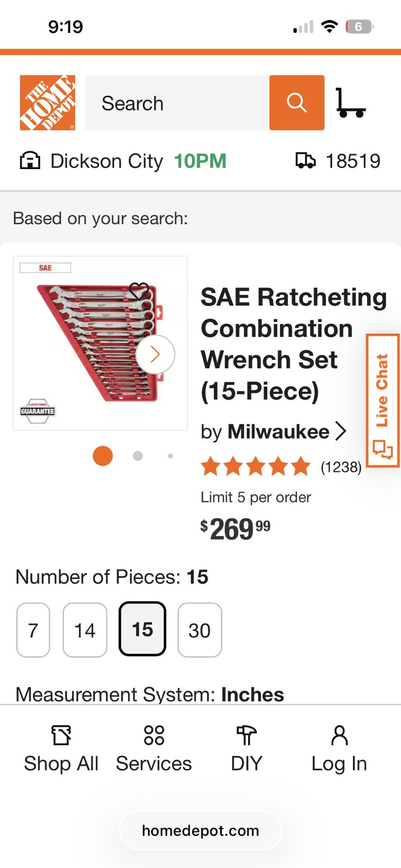This screenshot has width=401, height=868.
Task: Open the shopping cart
Action: (x=350, y=103)
